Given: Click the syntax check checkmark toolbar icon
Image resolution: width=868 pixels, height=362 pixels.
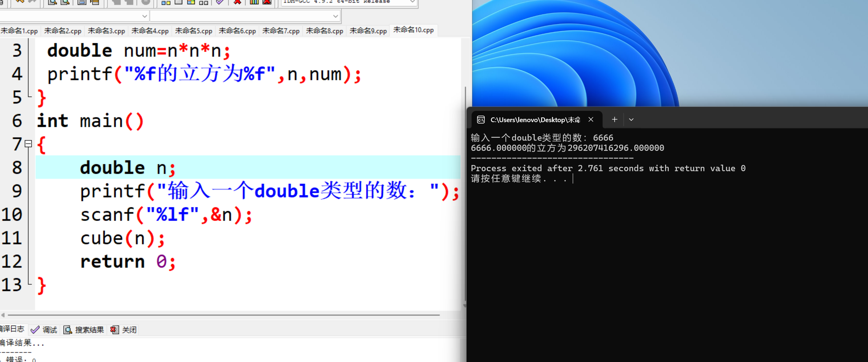Looking at the screenshot, I should tap(220, 2).
